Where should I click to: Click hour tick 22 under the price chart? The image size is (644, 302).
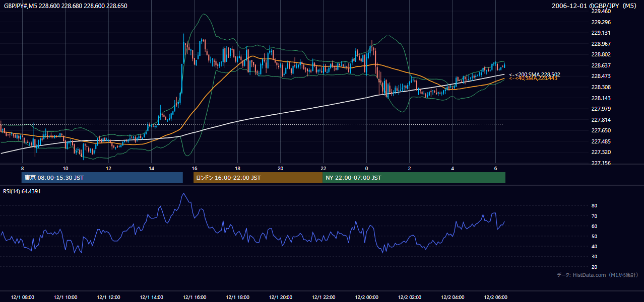(x=324, y=168)
